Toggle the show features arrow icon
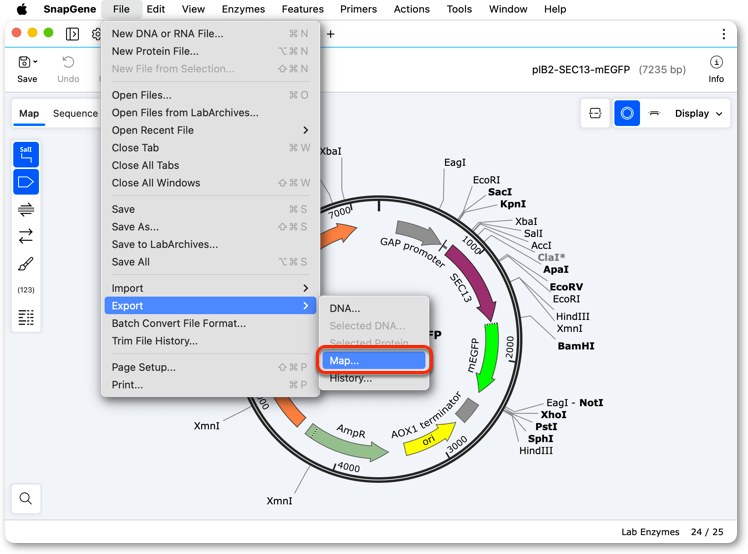The height and width of the screenshot is (554, 748). pyautogui.click(x=26, y=182)
